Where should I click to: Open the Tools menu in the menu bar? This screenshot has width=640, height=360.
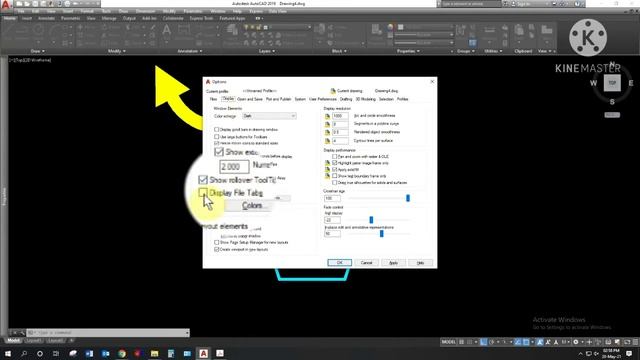pyautogui.click(x=106, y=11)
